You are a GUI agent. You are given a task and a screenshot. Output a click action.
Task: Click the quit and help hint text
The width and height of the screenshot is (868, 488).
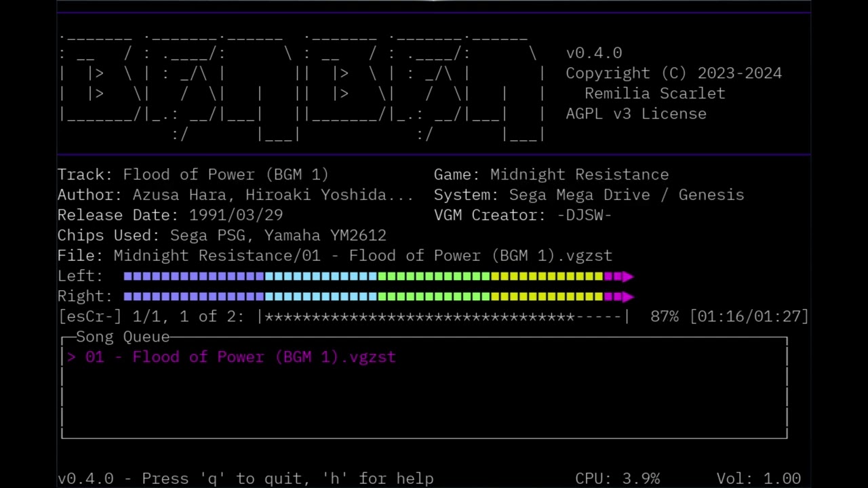pyautogui.click(x=245, y=479)
